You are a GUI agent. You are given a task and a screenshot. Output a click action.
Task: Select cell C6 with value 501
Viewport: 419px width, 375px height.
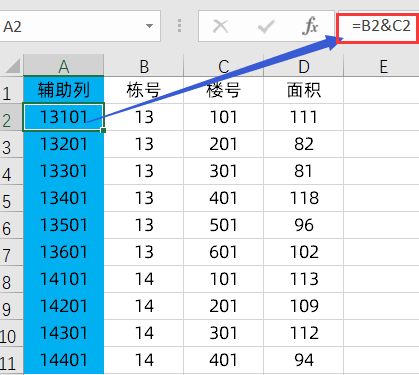[224, 225]
